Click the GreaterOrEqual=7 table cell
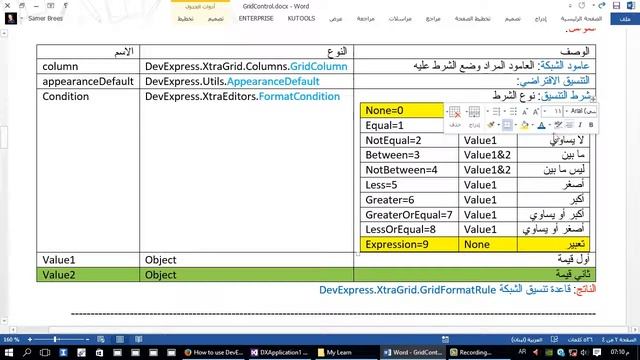The width and height of the screenshot is (640, 360). tap(409, 215)
